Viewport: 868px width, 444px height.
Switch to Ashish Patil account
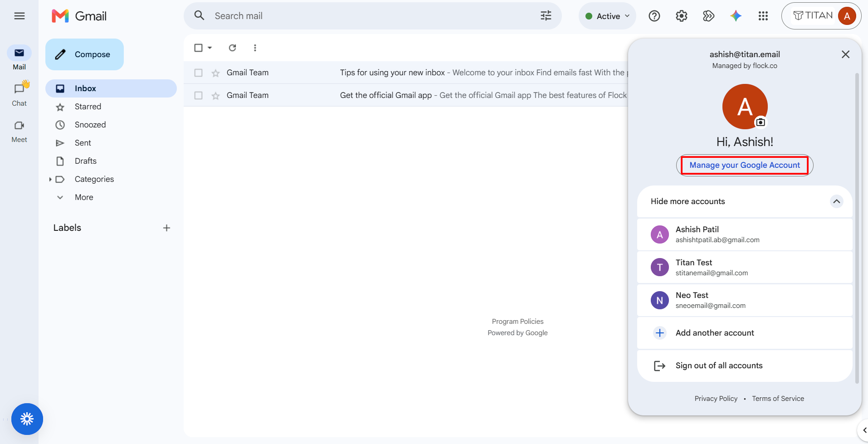pyautogui.click(x=745, y=234)
